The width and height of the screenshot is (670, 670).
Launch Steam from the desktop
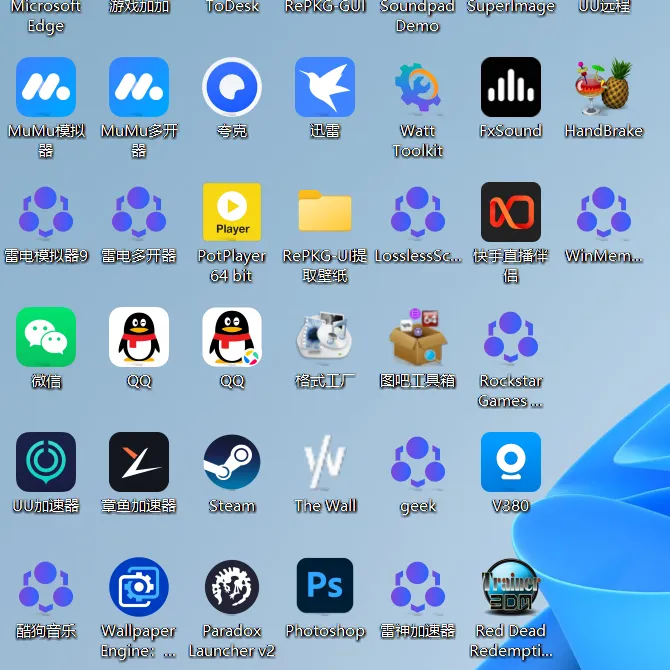232,462
